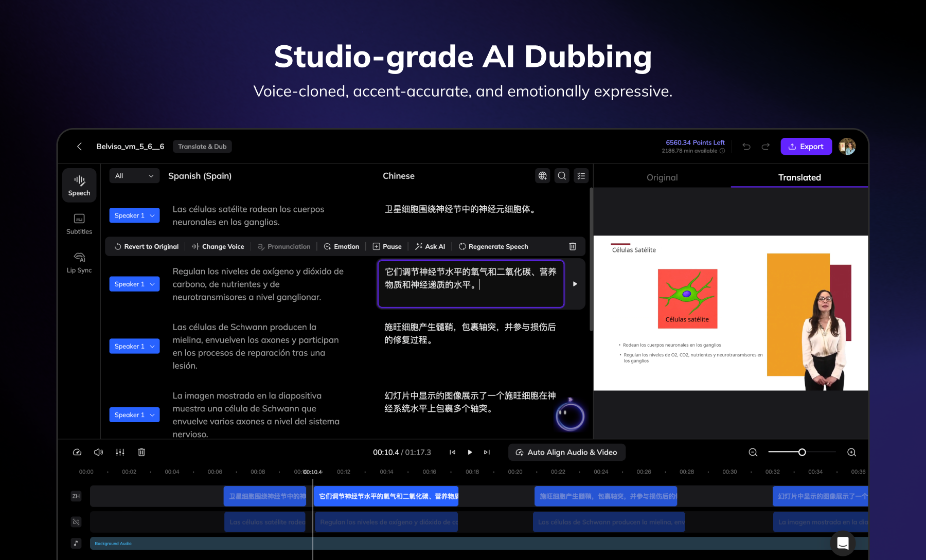Open Speaker 1 dropdown for 'Las células satélite' row
This screenshot has width=926, height=560.
134,215
